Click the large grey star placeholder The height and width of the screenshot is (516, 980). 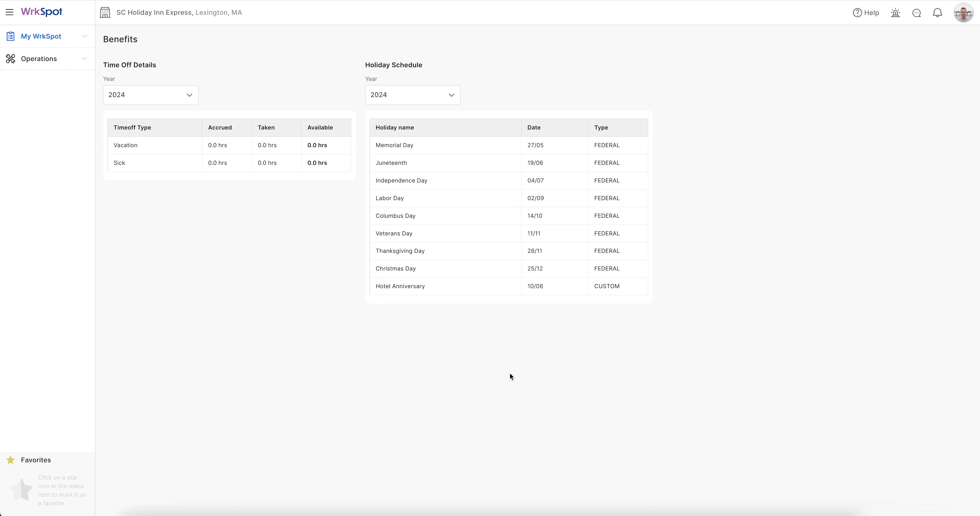[21, 490]
